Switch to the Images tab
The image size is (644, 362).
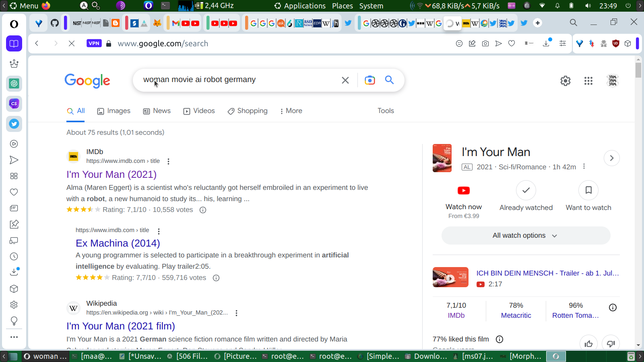(x=114, y=111)
